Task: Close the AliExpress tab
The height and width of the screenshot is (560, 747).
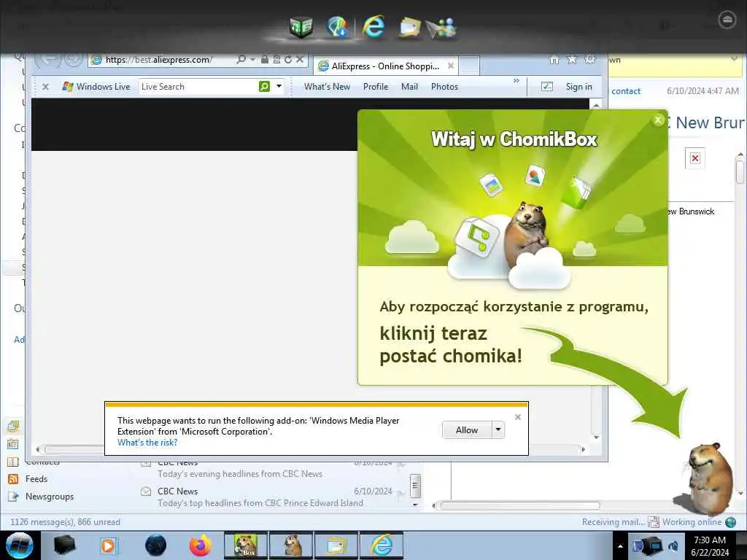Action: 451,66
